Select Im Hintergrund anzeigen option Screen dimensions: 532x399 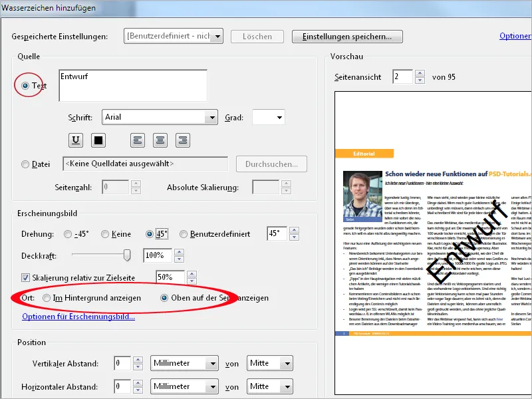click(47, 298)
